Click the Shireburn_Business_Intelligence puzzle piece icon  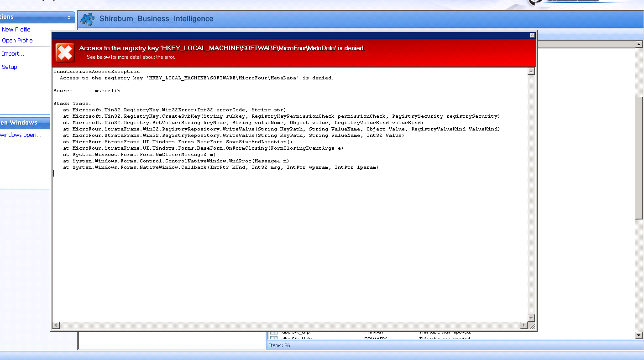click(87, 19)
